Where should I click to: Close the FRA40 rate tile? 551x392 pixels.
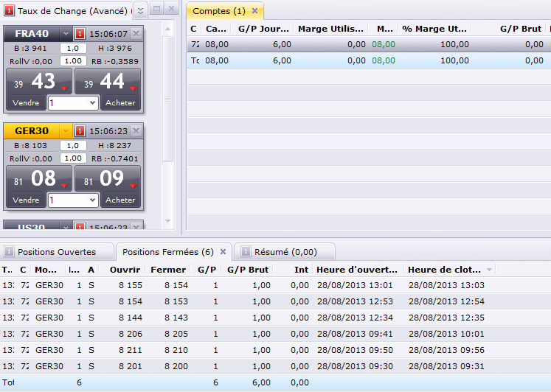pyautogui.click(x=136, y=34)
